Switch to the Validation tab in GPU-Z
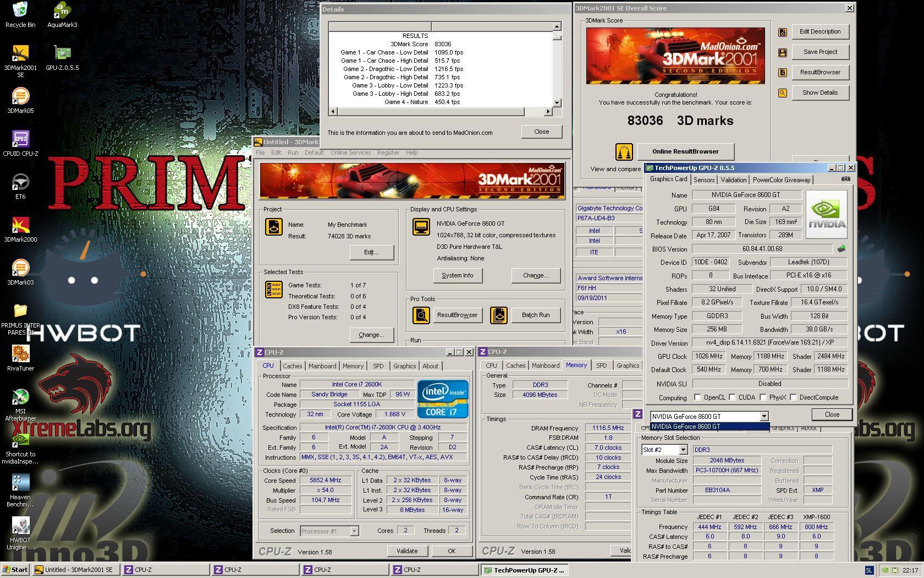 [734, 180]
